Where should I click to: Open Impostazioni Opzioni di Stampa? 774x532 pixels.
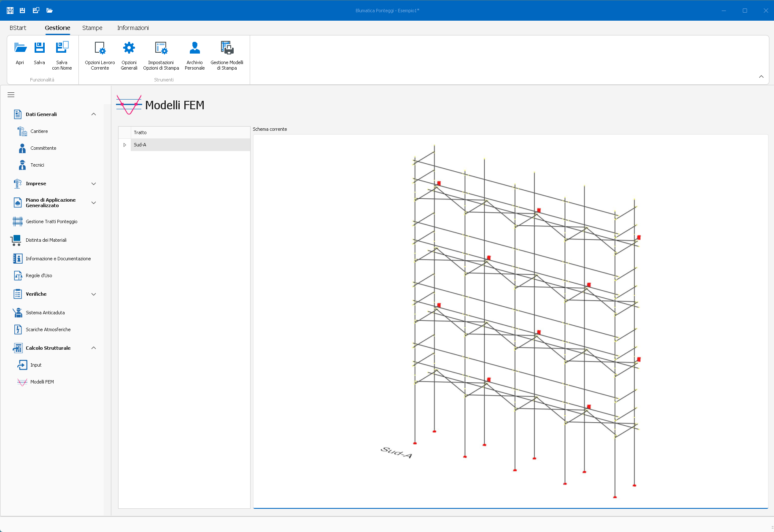click(x=161, y=48)
